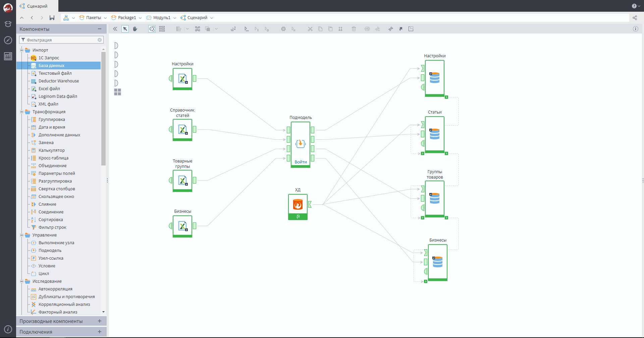Minimize the Компоненты panel

[x=100, y=29]
